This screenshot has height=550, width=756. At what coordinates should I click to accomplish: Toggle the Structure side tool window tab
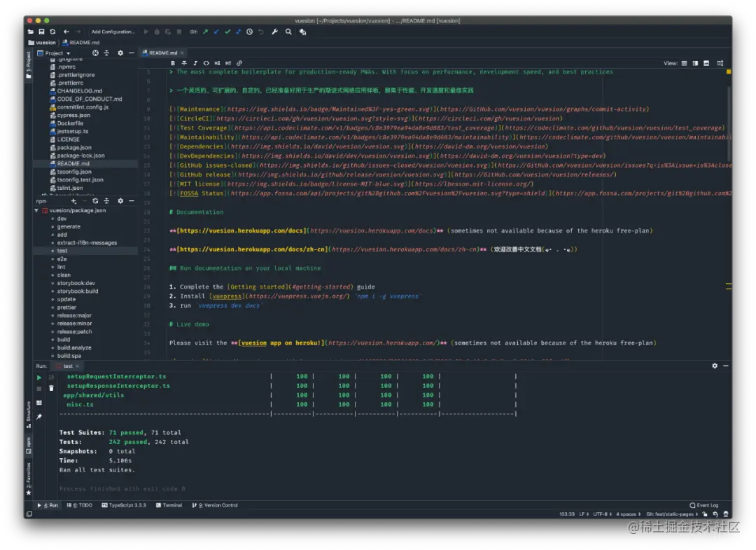pyautogui.click(x=29, y=415)
